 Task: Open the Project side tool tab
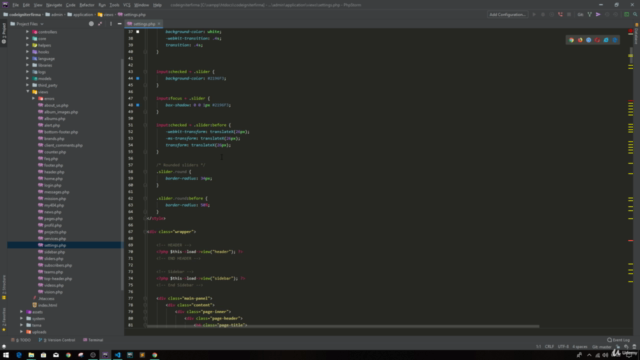coord(4,33)
